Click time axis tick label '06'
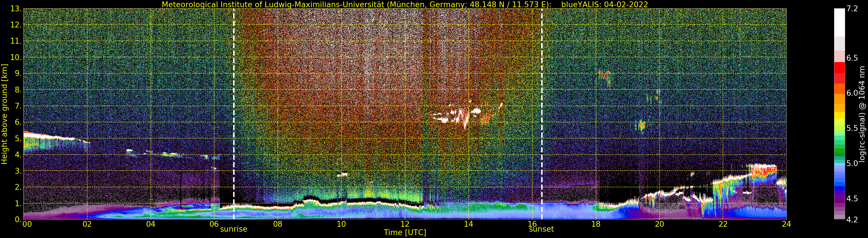Screen dimensions: 868x238 point(214,224)
